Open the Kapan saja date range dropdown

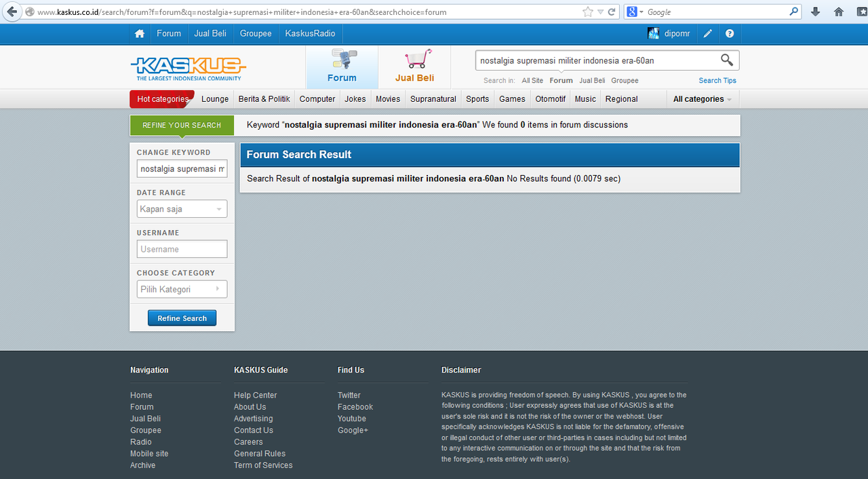[182, 209]
